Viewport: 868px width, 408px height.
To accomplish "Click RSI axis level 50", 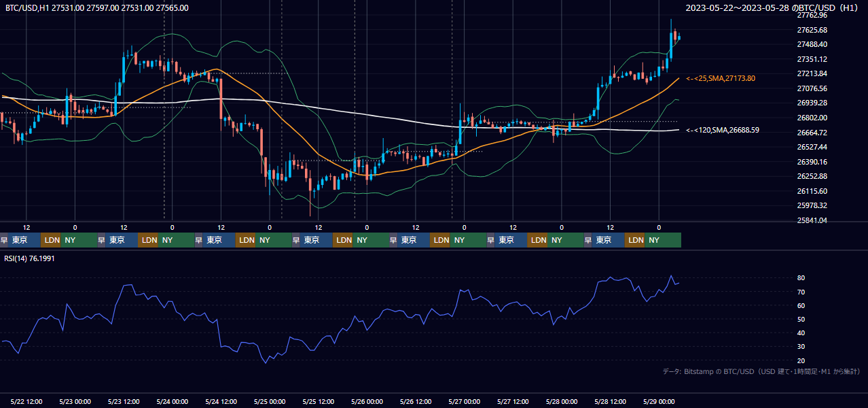I will pyautogui.click(x=801, y=319).
